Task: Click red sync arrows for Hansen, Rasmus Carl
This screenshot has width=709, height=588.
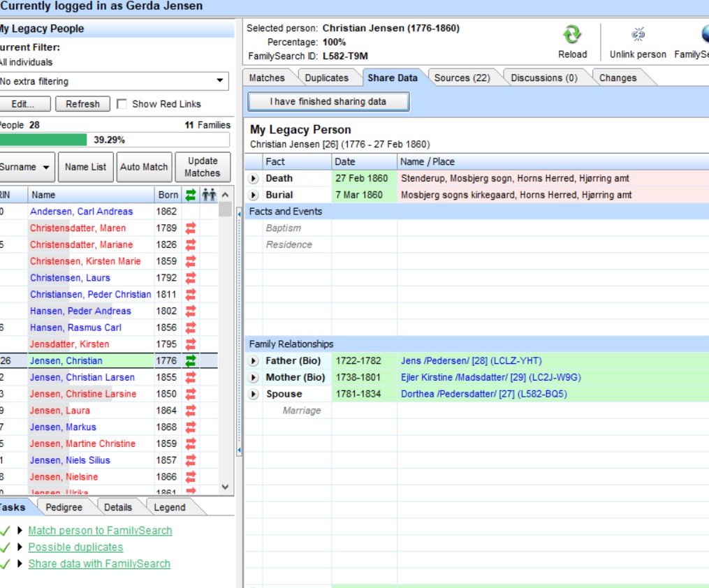Action: pyautogui.click(x=191, y=328)
